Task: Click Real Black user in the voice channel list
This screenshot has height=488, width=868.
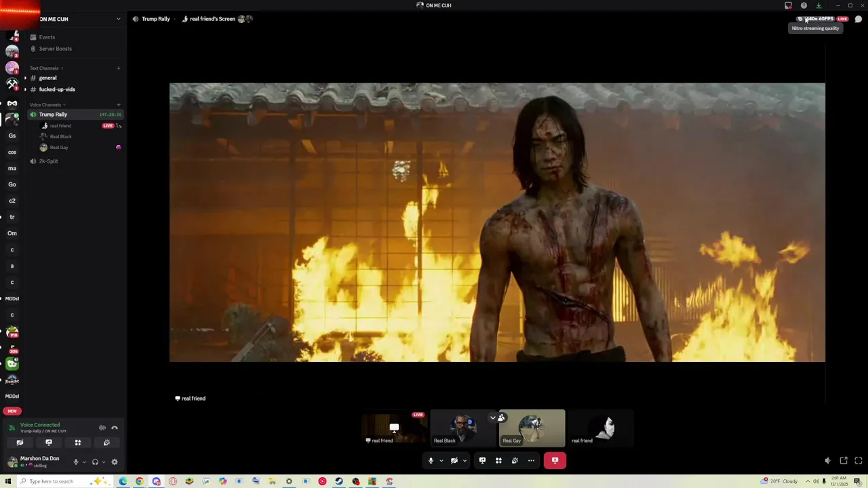Action: click(x=60, y=137)
